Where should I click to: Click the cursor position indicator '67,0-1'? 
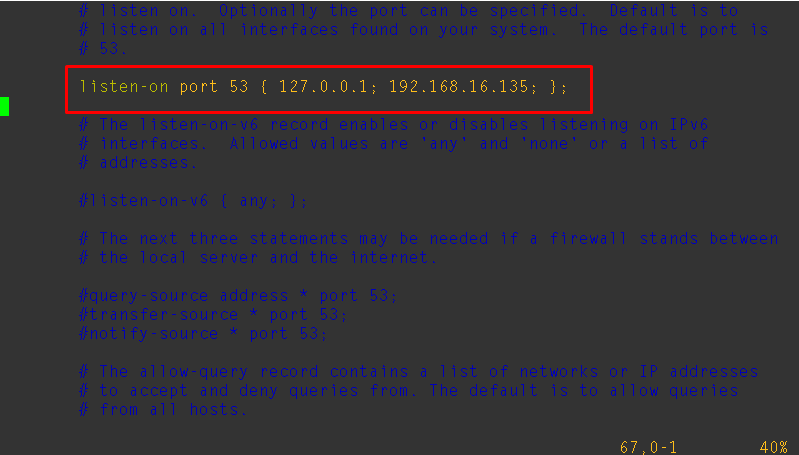pyautogui.click(x=648, y=447)
